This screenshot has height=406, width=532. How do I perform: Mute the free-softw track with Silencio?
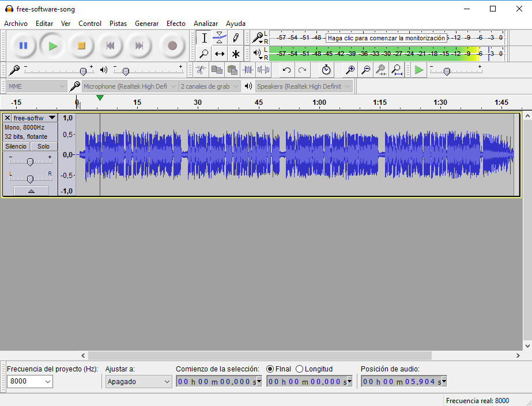(16, 146)
